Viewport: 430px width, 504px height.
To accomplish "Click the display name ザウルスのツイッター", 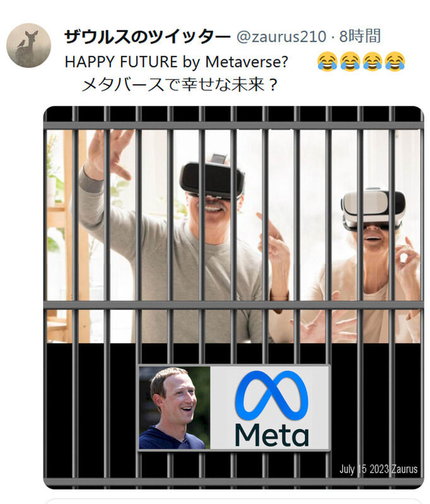I will tap(148, 36).
